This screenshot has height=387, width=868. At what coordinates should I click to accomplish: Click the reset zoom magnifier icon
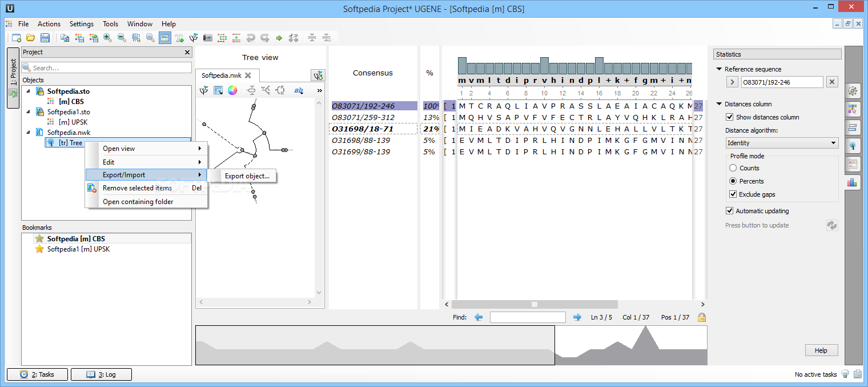[150, 38]
